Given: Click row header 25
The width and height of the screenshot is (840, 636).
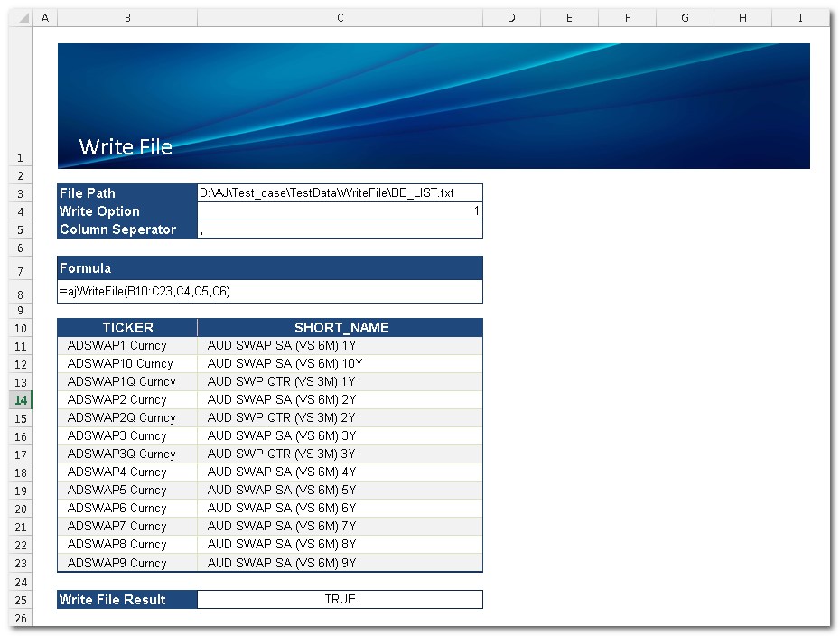Looking at the screenshot, I should [x=21, y=600].
